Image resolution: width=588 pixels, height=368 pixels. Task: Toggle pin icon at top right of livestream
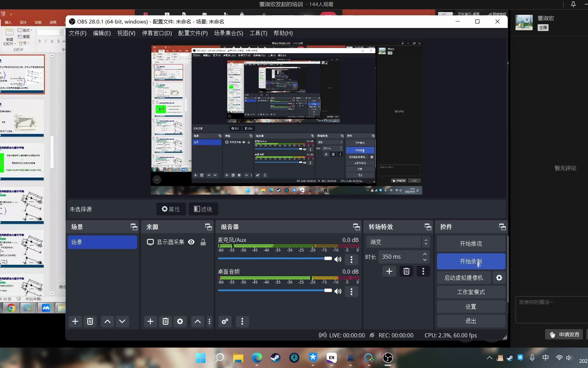573,4
